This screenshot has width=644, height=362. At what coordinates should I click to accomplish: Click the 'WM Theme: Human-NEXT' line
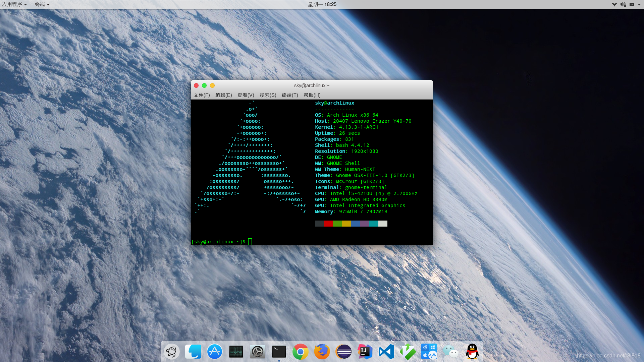pos(345,169)
